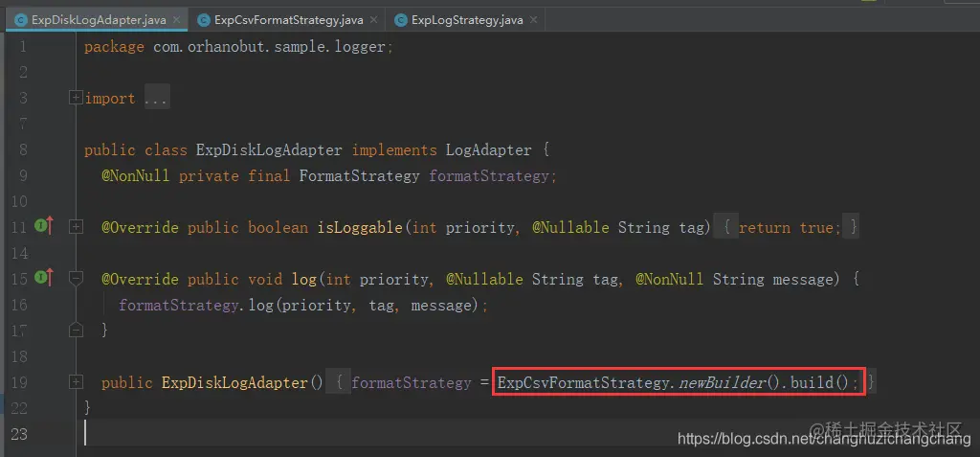Click the @Override annotation on line 11
Screen dimensions: 980x457
coord(140,228)
